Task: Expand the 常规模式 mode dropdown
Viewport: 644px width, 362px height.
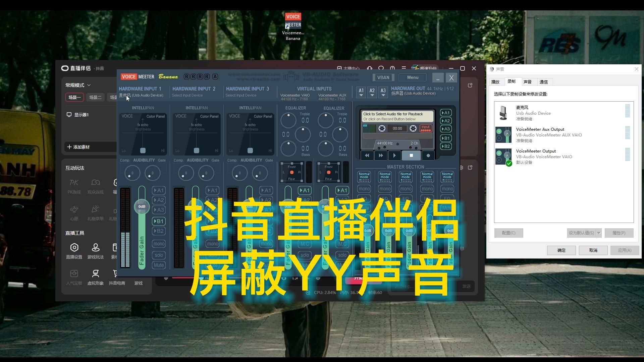Action: [x=78, y=85]
